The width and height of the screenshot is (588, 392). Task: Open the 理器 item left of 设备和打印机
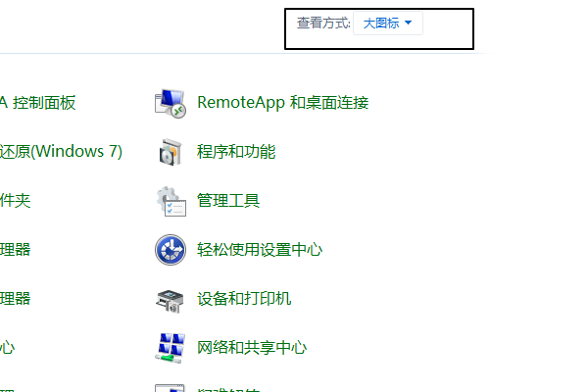[x=16, y=299]
